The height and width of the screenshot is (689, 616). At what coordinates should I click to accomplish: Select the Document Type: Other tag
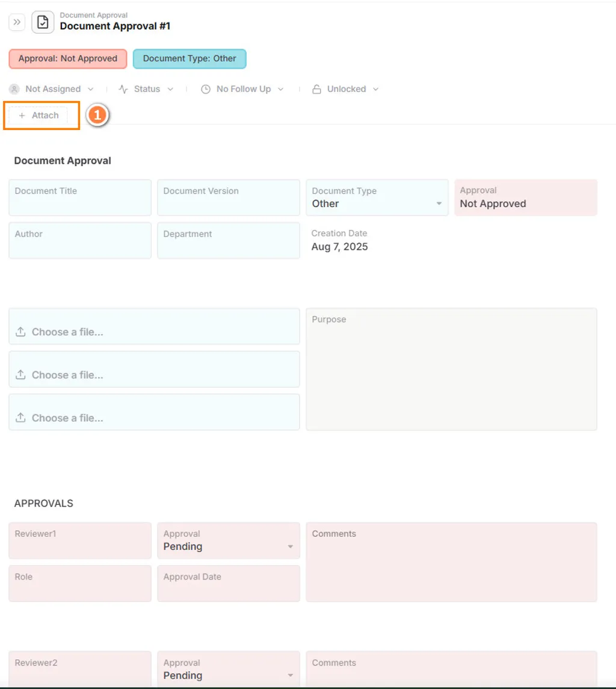pyautogui.click(x=189, y=59)
